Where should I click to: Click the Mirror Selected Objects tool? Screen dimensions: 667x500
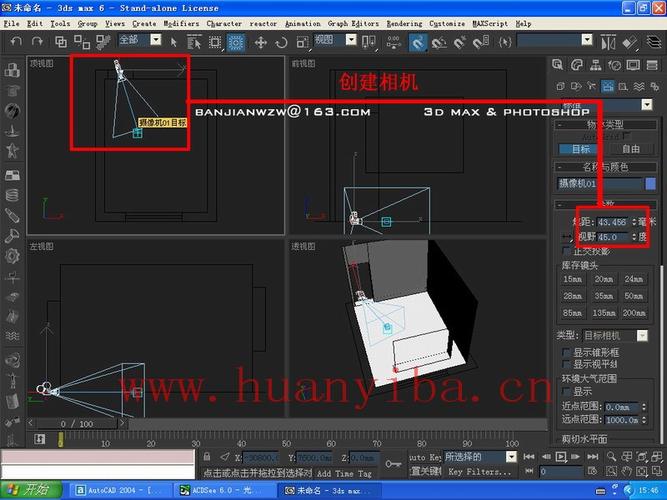[x=609, y=42]
